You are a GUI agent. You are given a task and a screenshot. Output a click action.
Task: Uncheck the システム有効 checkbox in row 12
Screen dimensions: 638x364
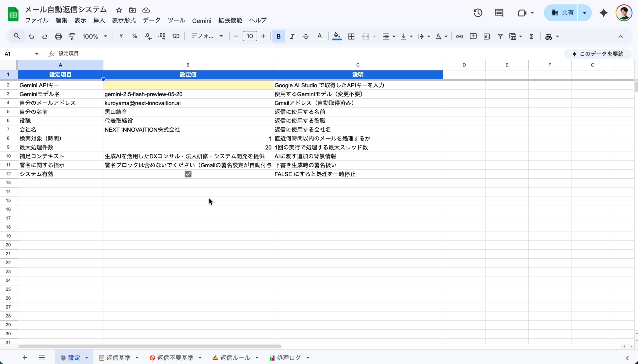click(188, 174)
